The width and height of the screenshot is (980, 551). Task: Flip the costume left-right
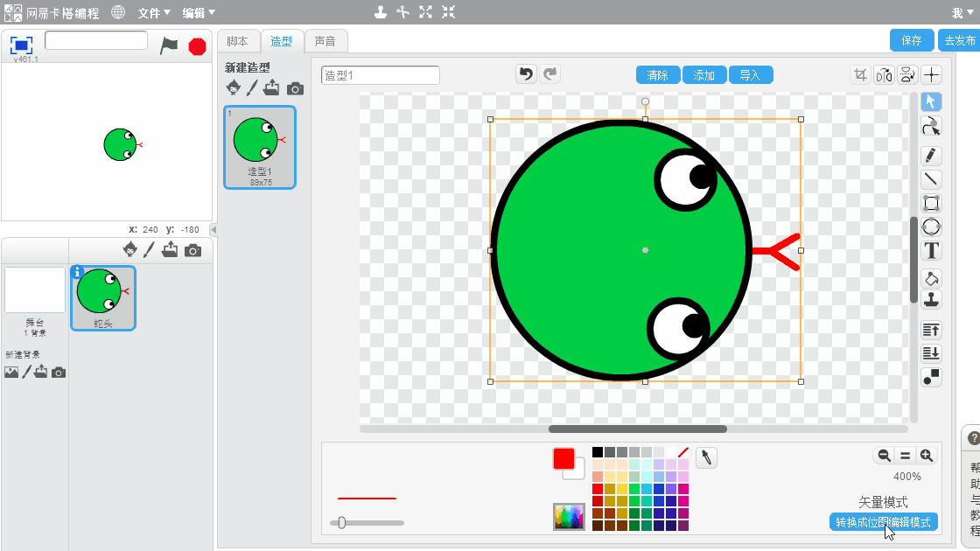tap(884, 75)
